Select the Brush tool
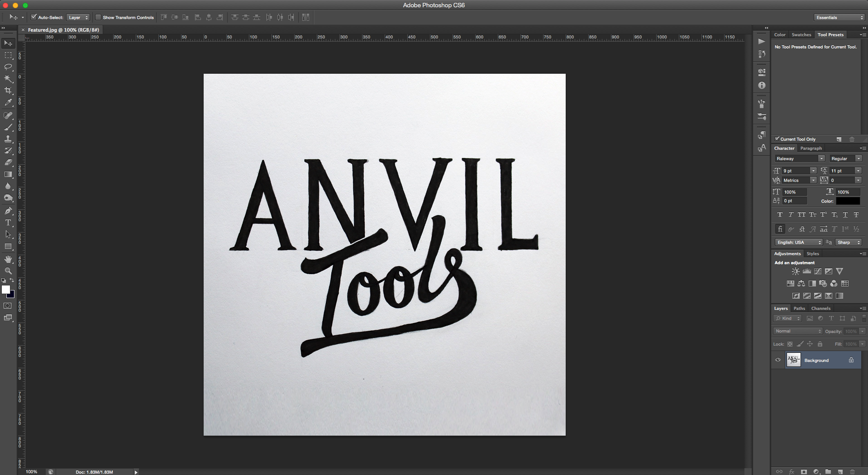Viewport: 868px width, 475px height. pyautogui.click(x=8, y=127)
